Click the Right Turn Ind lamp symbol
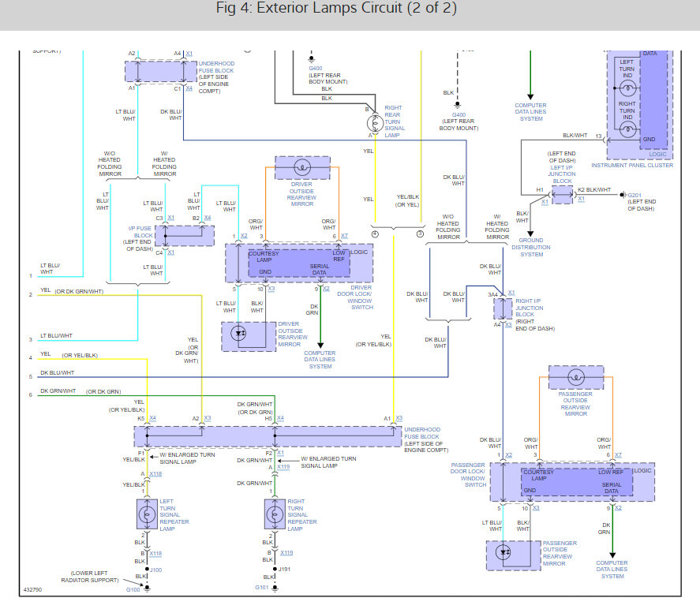The image size is (700, 609). tap(627, 130)
